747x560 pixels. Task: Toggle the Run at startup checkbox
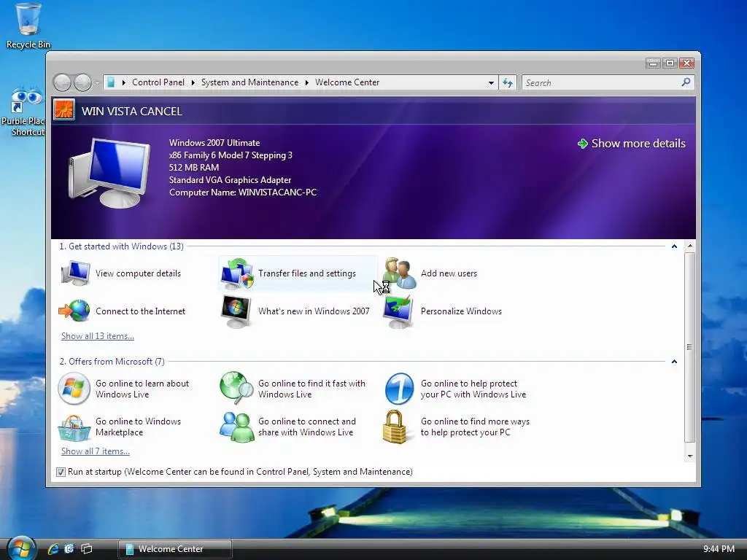click(x=61, y=472)
